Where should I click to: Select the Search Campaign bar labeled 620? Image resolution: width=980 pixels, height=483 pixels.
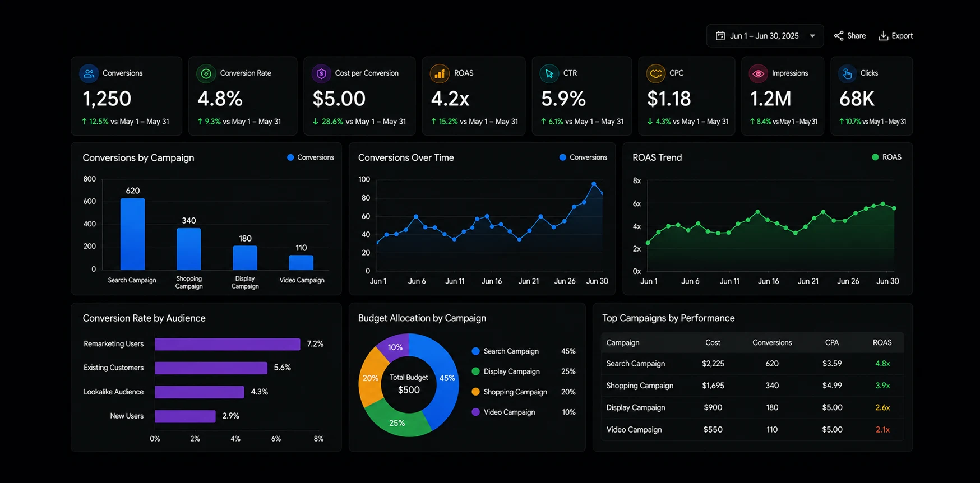coord(132,234)
